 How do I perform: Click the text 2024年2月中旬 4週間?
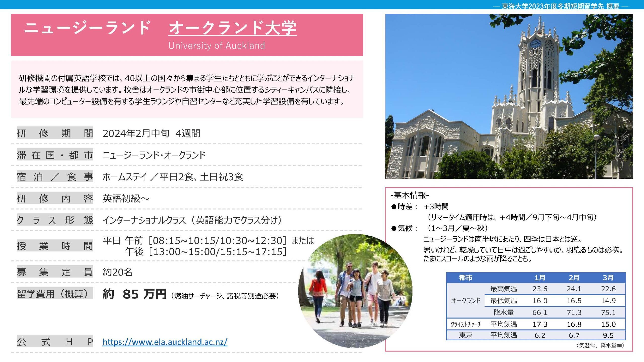pos(151,133)
